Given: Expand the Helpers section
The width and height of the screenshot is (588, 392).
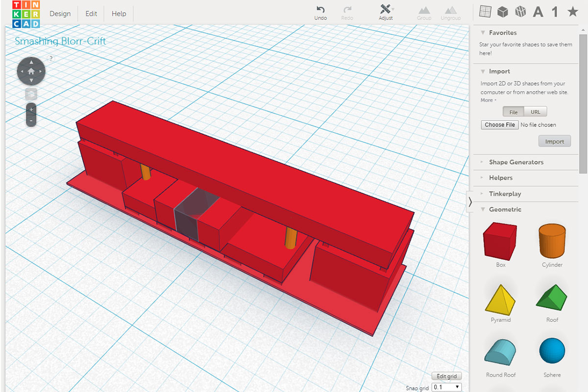Looking at the screenshot, I should click(x=500, y=178).
